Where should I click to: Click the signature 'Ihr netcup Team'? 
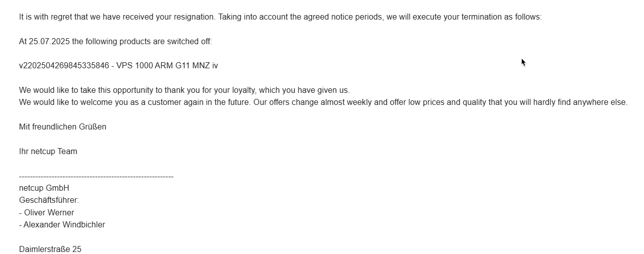point(48,152)
